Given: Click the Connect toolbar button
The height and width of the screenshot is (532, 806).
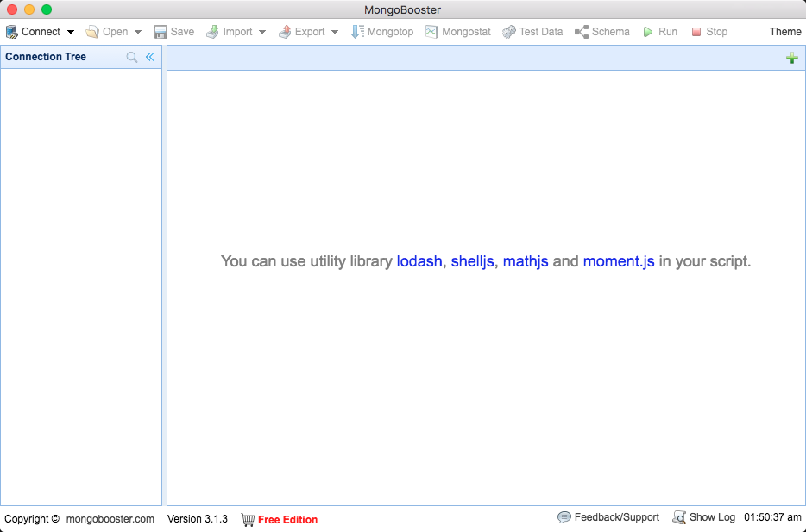Looking at the screenshot, I should tap(33, 32).
